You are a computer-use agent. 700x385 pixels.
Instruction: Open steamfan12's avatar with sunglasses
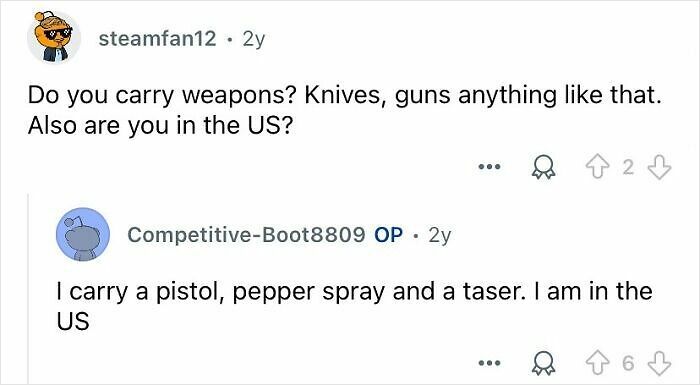(x=54, y=37)
